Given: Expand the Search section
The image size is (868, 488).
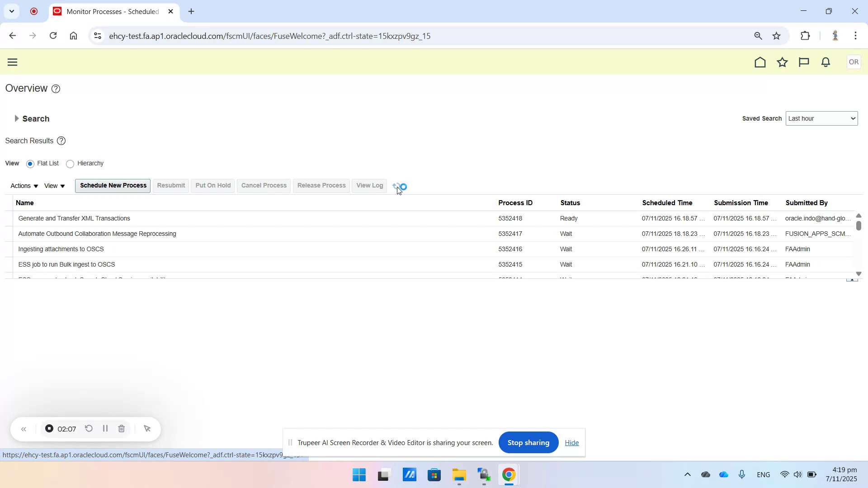Looking at the screenshot, I should 17,118.
